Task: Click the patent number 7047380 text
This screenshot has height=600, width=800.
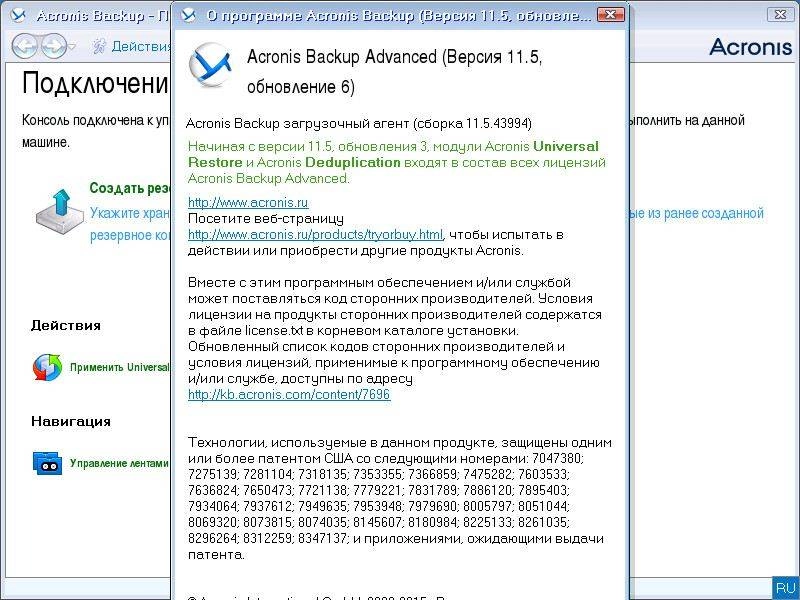Action: click(558, 458)
